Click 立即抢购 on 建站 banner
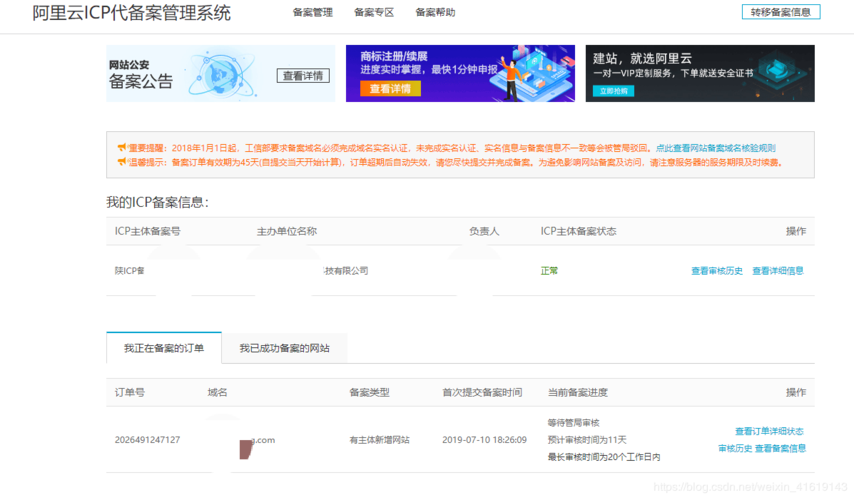 [x=613, y=91]
